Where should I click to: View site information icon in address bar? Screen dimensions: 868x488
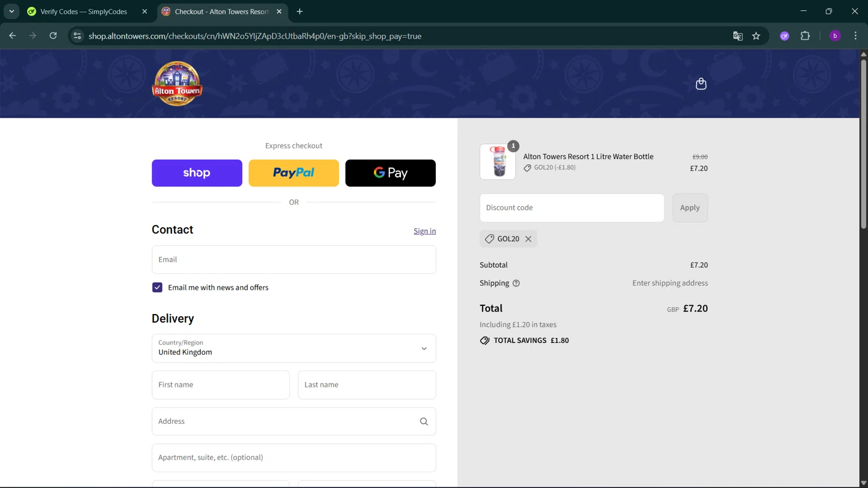(x=77, y=36)
